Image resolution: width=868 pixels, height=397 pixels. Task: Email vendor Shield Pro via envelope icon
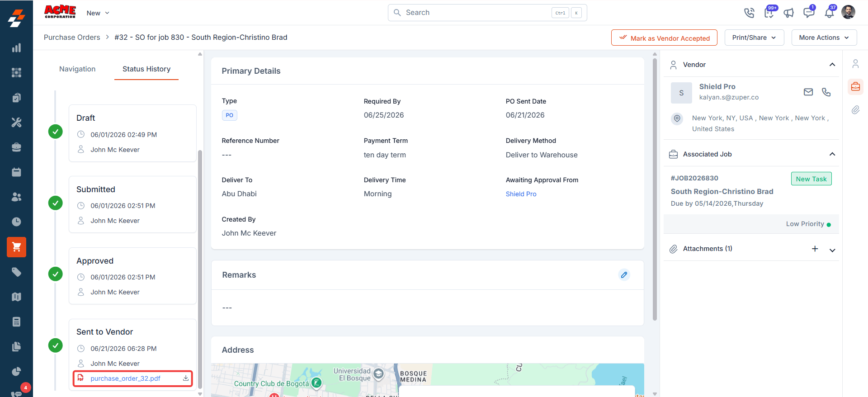pyautogui.click(x=808, y=92)
